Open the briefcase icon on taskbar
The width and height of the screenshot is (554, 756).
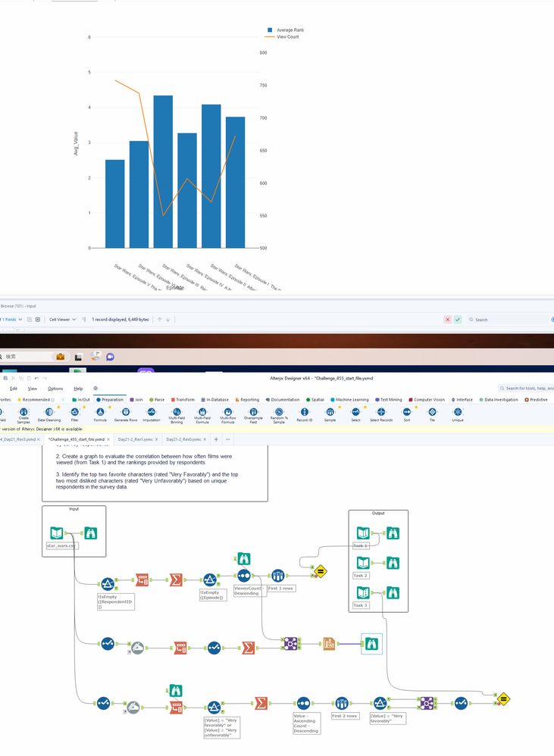[61, 357]
